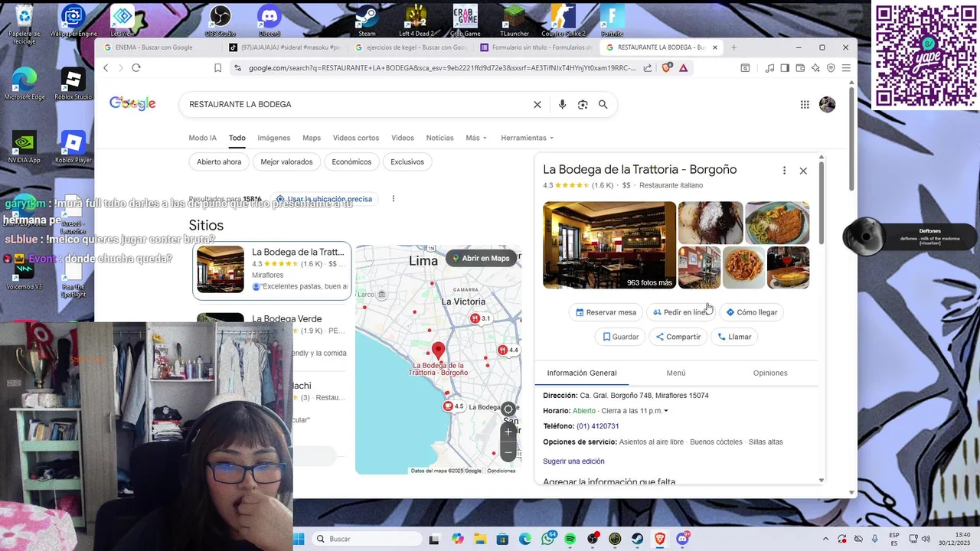Recenter map with location target icon

[x=508, y=409]
